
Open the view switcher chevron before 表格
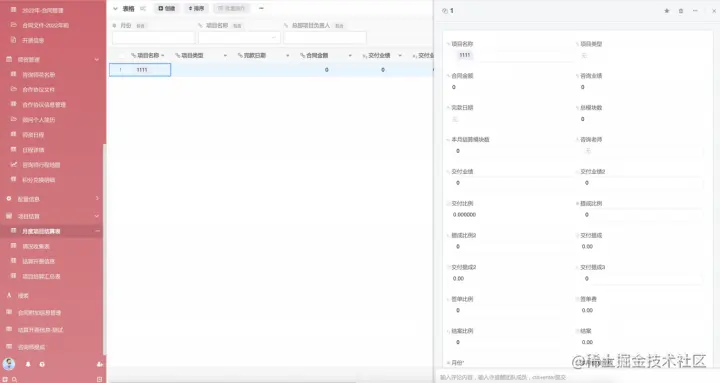115,8
